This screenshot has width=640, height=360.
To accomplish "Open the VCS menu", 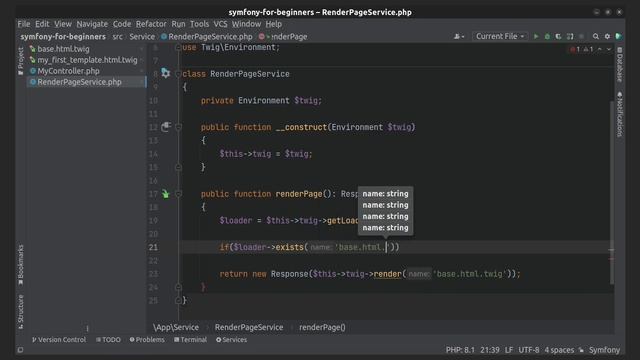I will tap(220, 24).
